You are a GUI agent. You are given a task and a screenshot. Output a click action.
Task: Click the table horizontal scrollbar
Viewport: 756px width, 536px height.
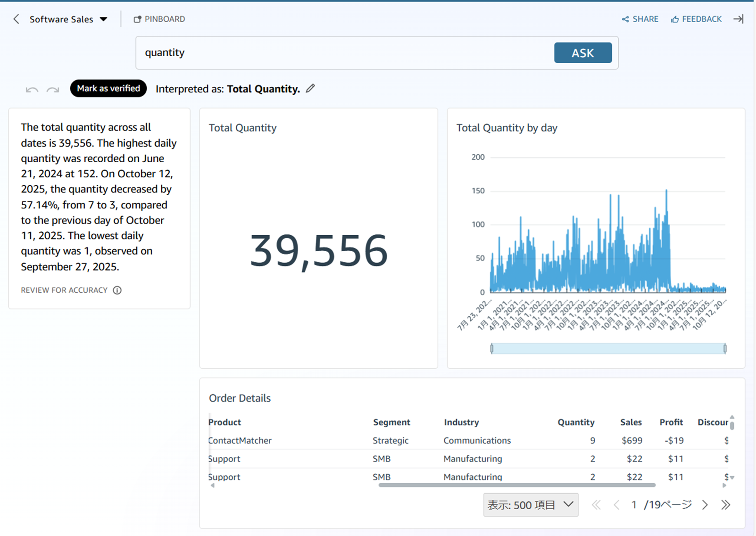(517, 485)
